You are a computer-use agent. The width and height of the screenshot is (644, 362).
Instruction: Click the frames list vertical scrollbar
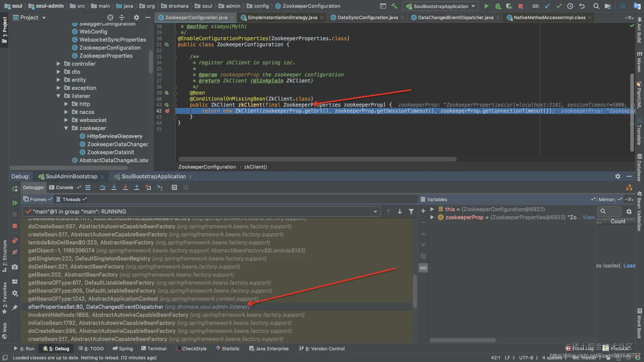415,291
